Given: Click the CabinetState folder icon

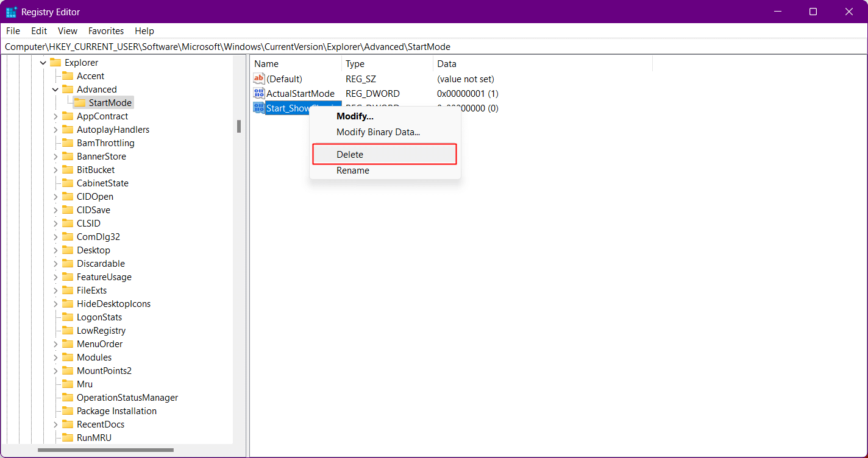Looking at the screenshot, I should (x=68, y=183).
